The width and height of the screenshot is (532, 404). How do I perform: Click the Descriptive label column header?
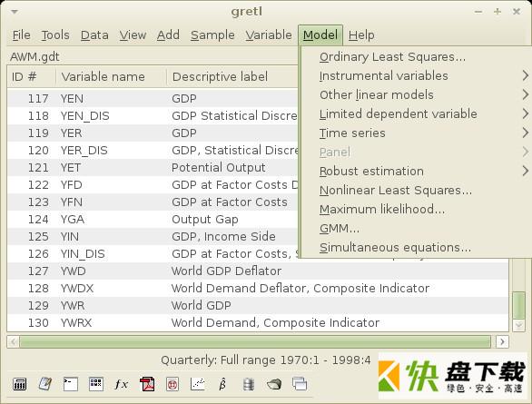point(232,76)
